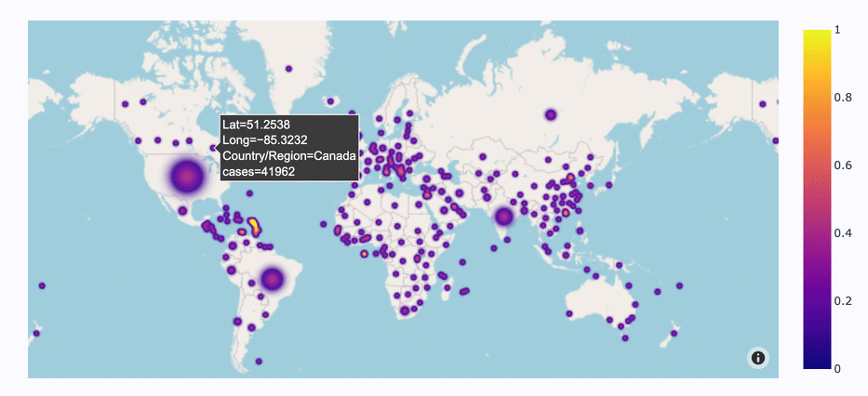The image size is (868, 396).
Task: Click the yellow top of the colorbar
Action: pos(817,34)
